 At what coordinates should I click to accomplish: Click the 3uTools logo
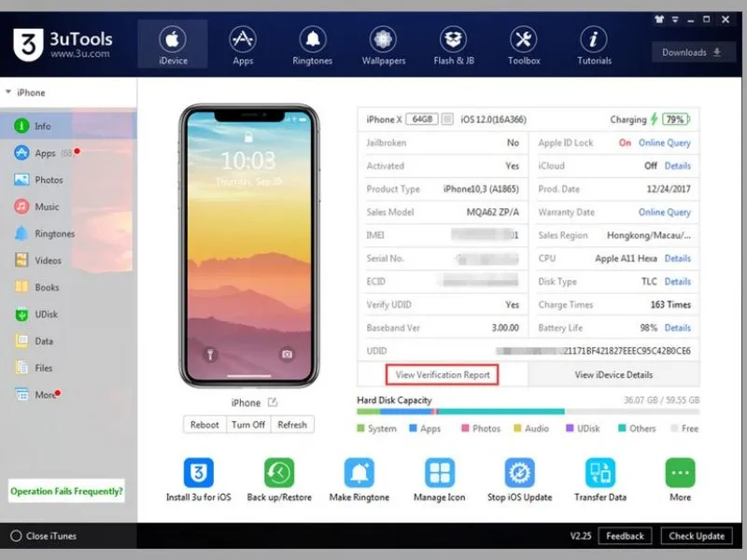[x=63, y=44]
